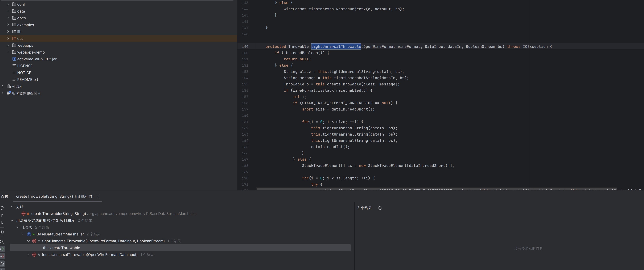644x270 pixels.
Task: Click the refresh icon beside 2 个结果
Action: point(380,208)
